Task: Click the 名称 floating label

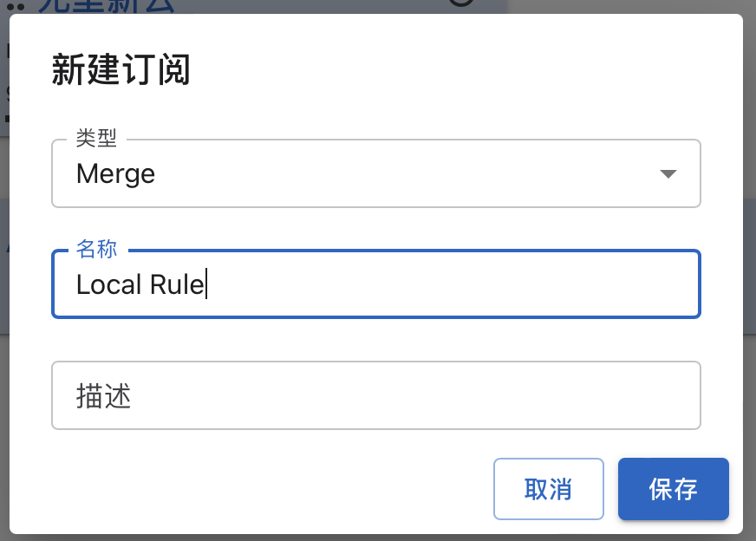Action: click(96, 249)
